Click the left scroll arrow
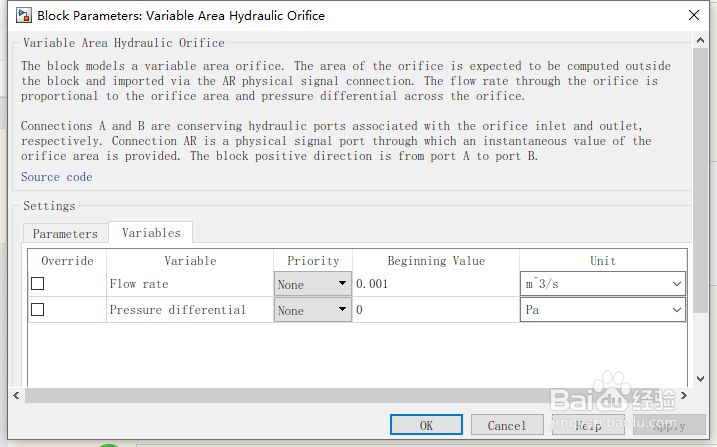This screenshot has height=447, width=717. pyautogui.click(x=16, y=396)
